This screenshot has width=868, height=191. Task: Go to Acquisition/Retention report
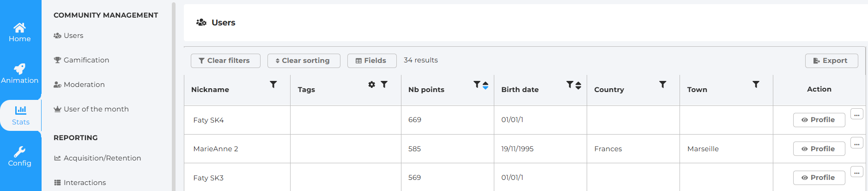pos(102,158)
